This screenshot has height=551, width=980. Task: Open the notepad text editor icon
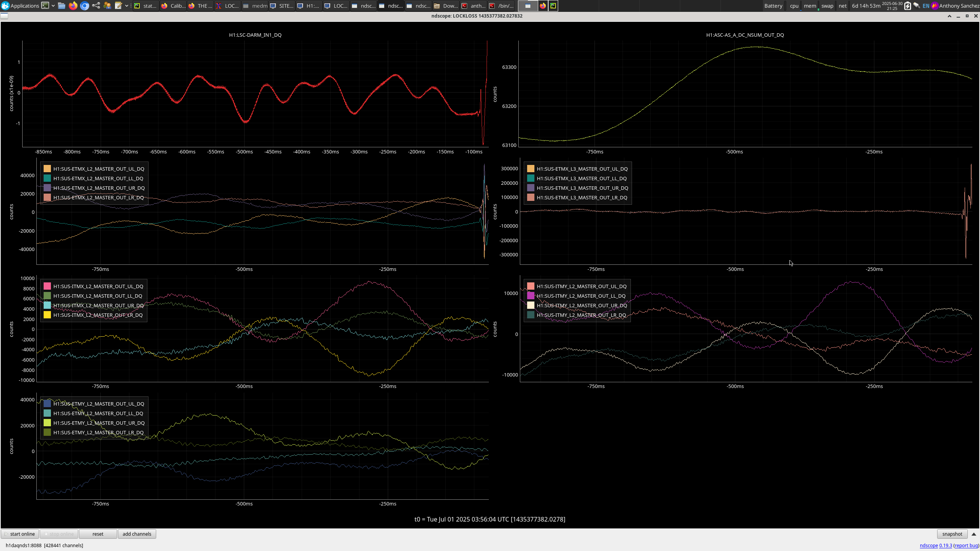[x=119, y=6]
